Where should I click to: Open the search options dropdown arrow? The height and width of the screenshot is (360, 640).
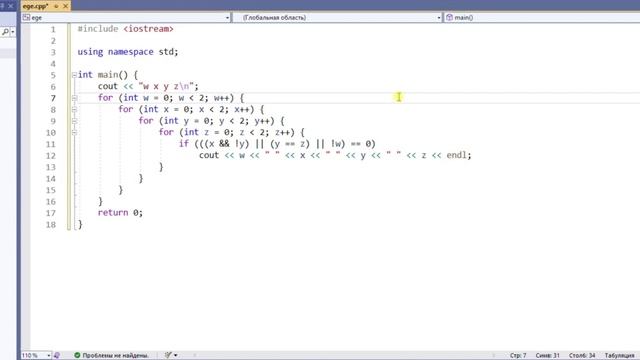pos(13,31)
